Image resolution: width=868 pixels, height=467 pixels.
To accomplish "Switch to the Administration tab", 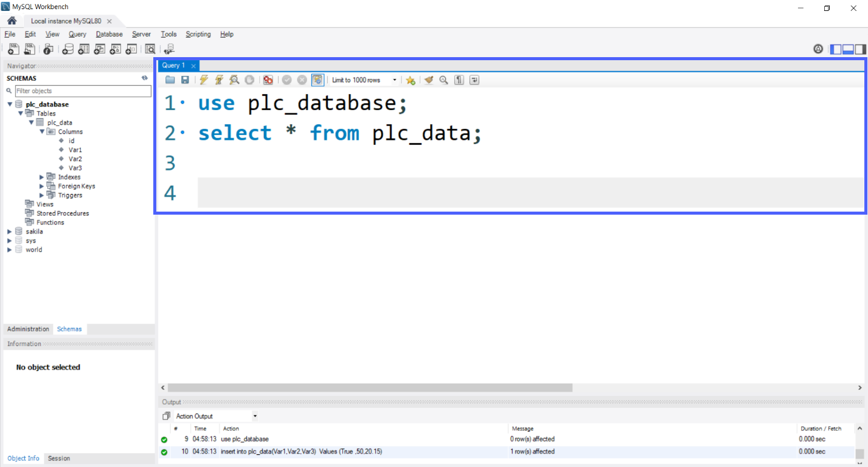I will click(28, 329).
